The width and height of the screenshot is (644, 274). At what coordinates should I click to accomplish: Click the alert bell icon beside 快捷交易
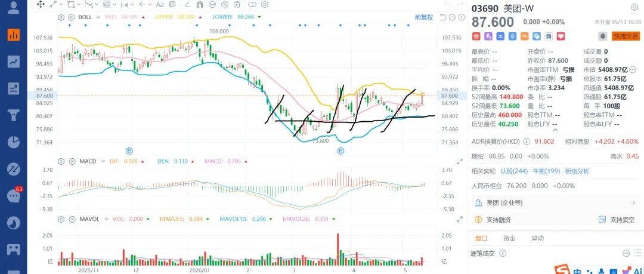tap(602, 36)
